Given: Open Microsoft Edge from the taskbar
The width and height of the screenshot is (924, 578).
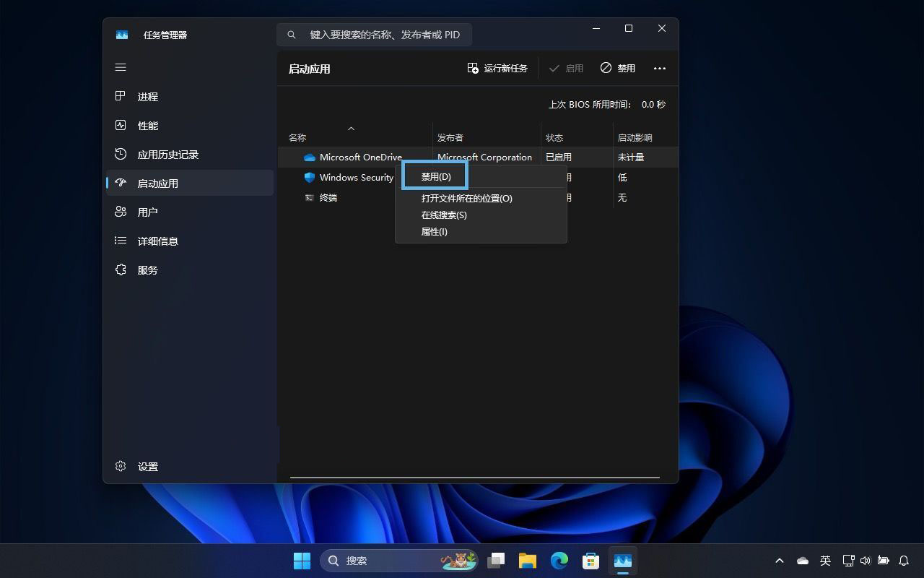Looking at the screenshot, I should pos(559,561).
